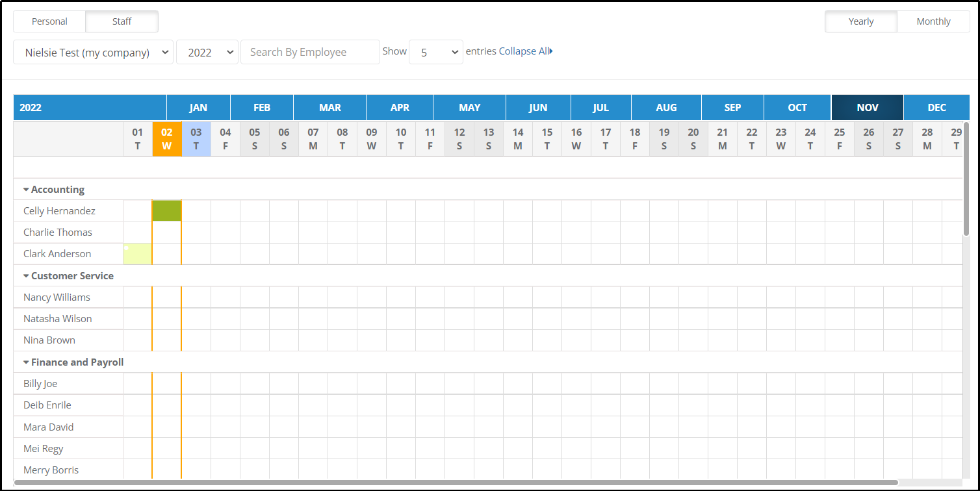
Task: Jump to OCT in the month bar
Action: pos(797,108)
